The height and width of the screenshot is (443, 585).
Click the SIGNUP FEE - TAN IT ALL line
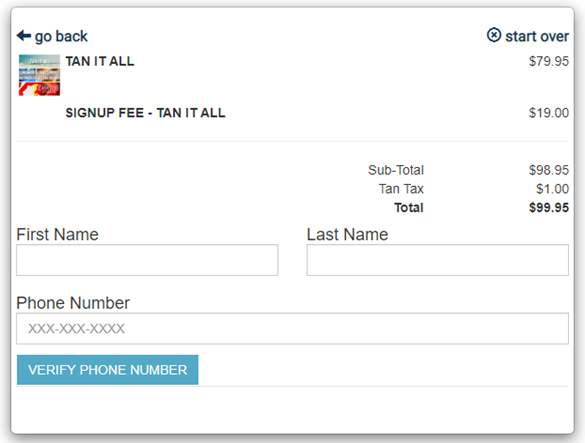tap(146, 113)
